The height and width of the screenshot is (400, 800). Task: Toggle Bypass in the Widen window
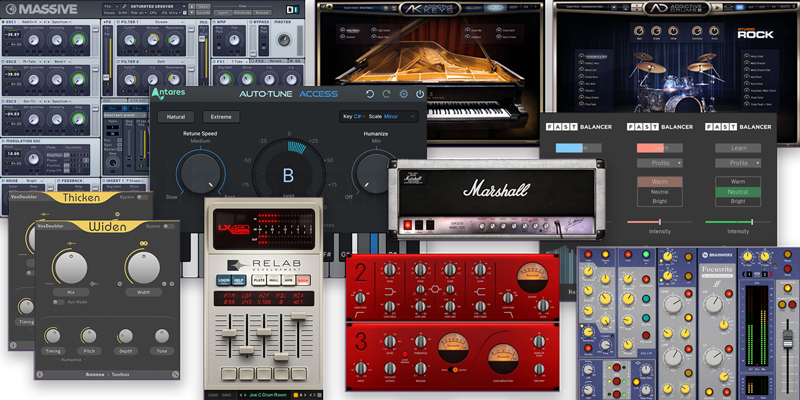(170, 226)
